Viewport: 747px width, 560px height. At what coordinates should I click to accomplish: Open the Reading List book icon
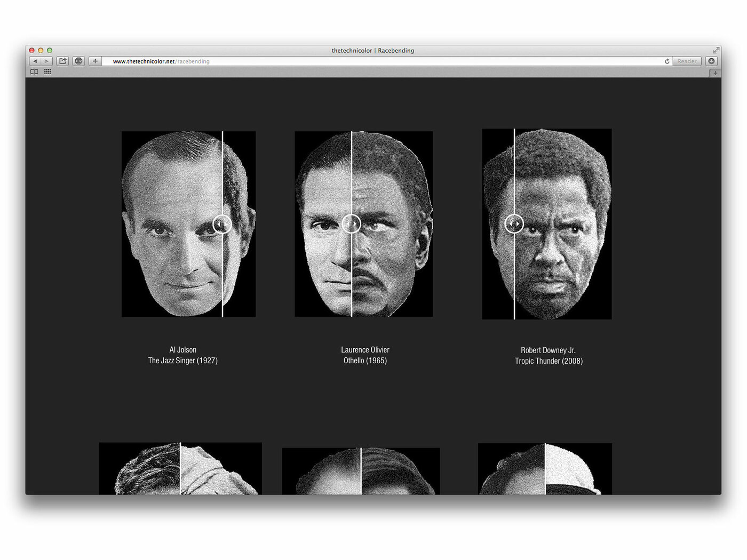coord(34,71)
